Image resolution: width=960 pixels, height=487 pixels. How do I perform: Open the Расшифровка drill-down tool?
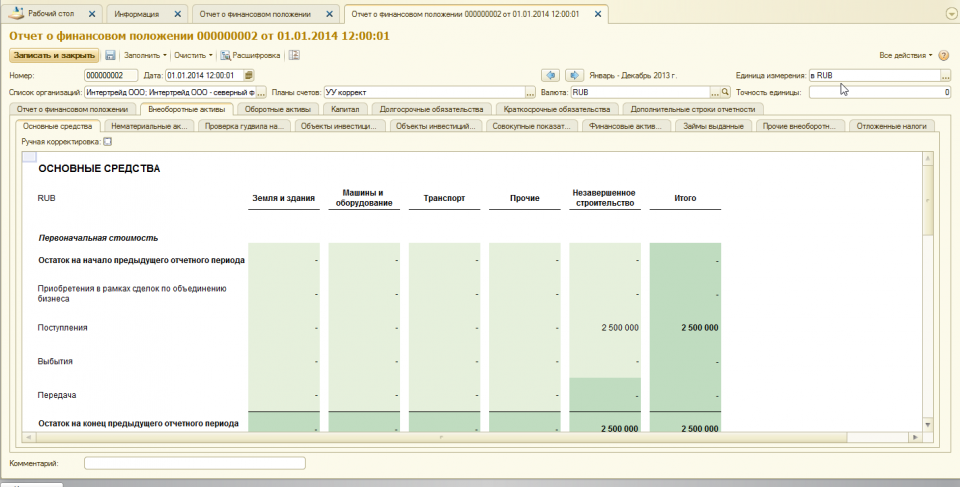(248, 56)
